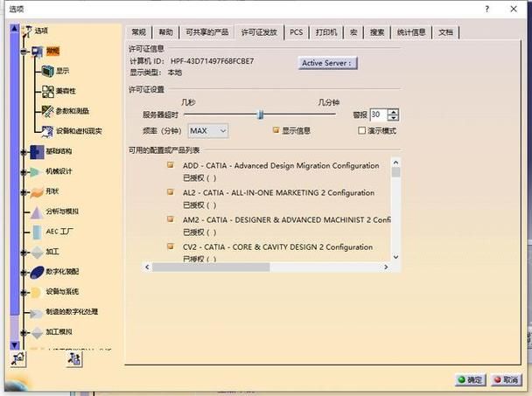This screenshot has height=396, width=532.
Task: Switch to the 可共享的产品 tab
Action: point(207,32)
